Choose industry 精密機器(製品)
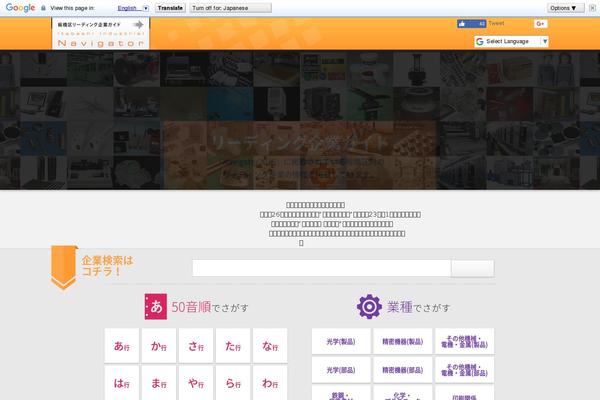 coord(403,341)
